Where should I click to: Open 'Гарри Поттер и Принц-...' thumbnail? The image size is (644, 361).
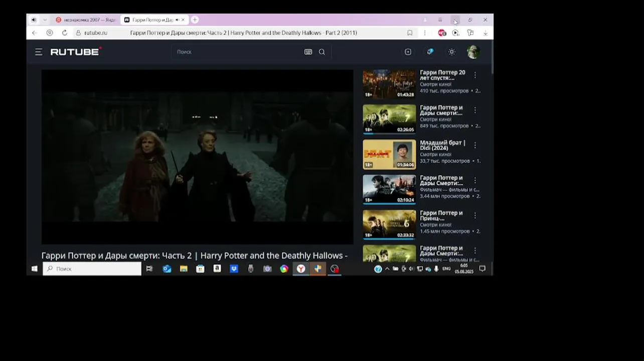(389, 225)
